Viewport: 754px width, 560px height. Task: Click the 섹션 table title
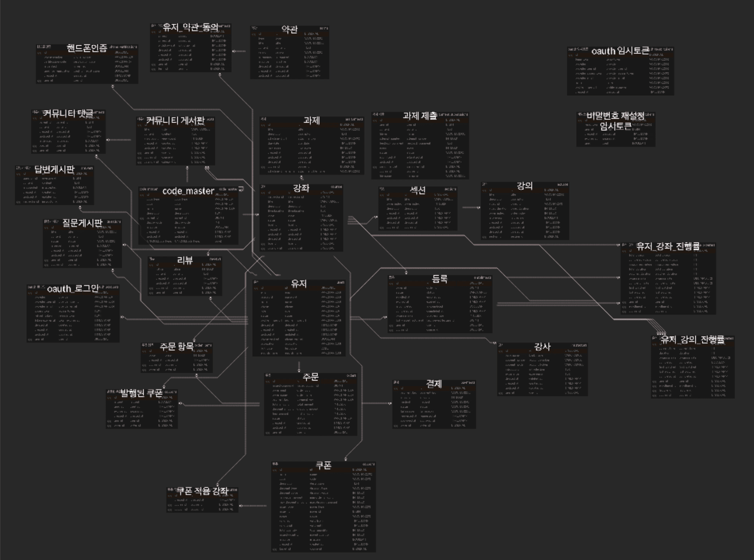(418, 190)
